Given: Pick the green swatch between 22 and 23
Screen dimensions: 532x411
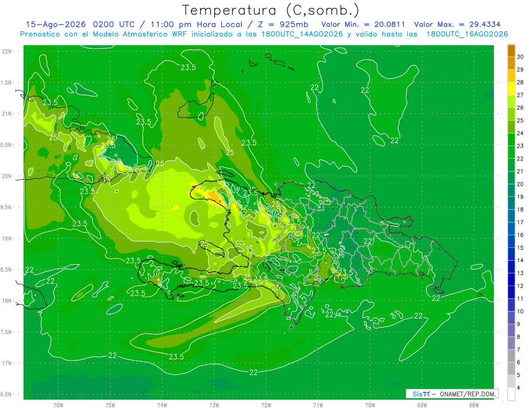Looking at the screenshot, I should pos(511,152).
